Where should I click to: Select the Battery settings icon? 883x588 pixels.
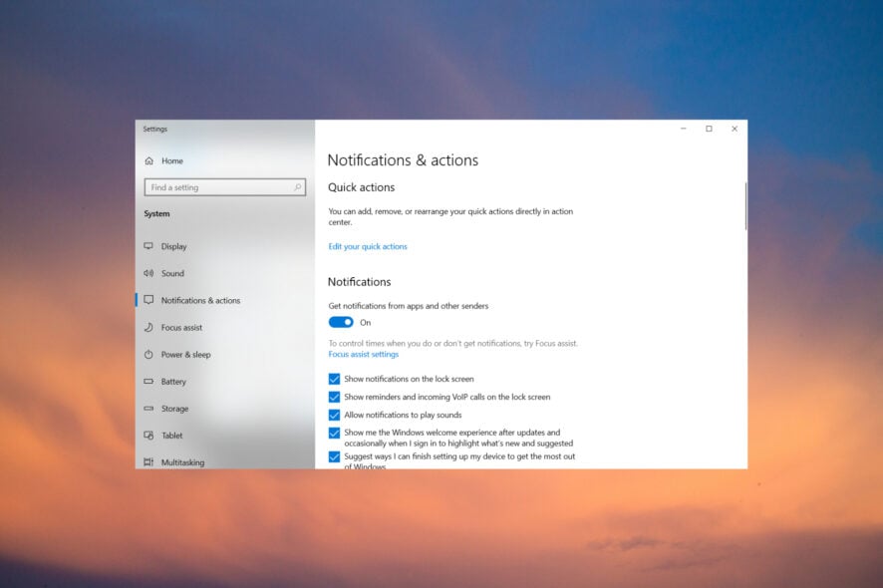click(147, 381)
